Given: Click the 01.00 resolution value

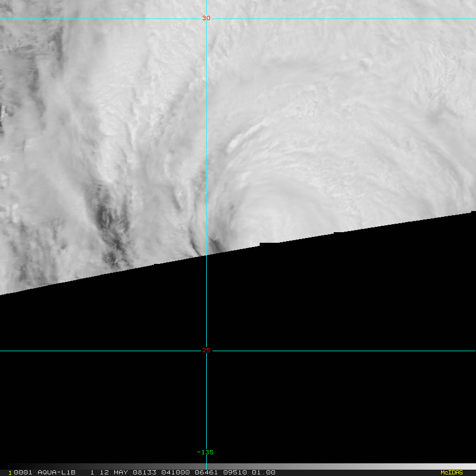Looking at the screenshot, I should (263, 472).
